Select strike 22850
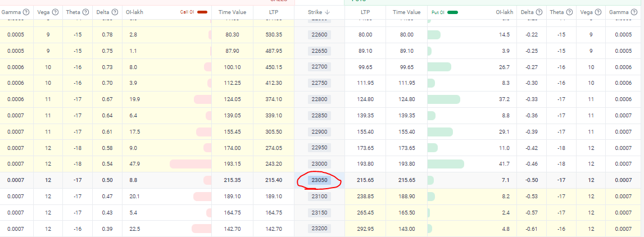 click(320, 116)
